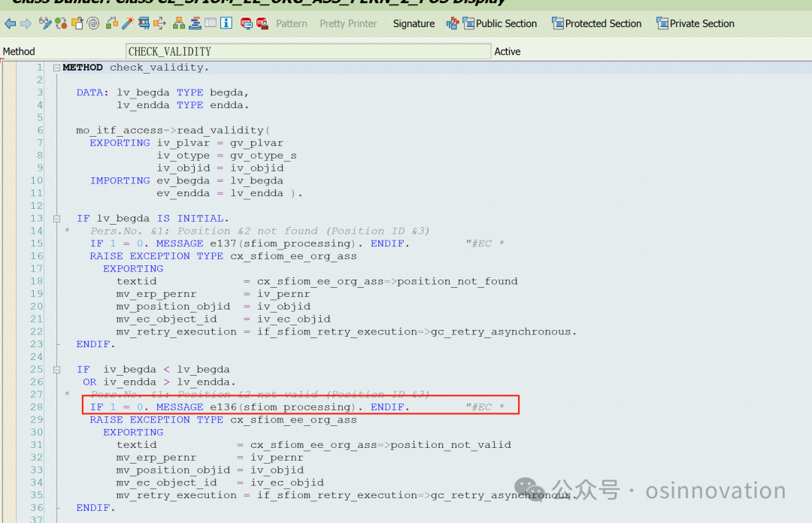Click 'gv_otype_s' on line 8

pyautogui.click(x=263, y=156)
